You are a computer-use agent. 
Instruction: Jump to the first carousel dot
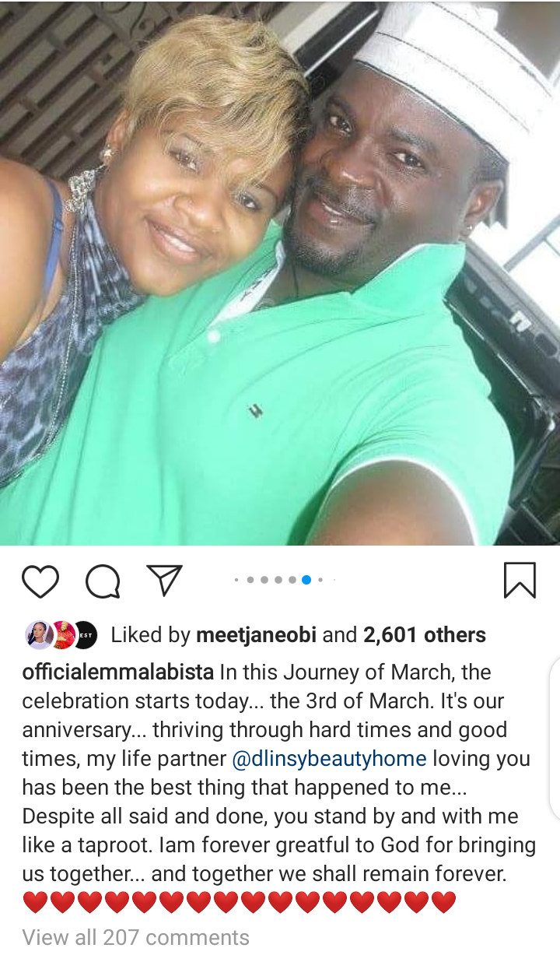(236, 580)
